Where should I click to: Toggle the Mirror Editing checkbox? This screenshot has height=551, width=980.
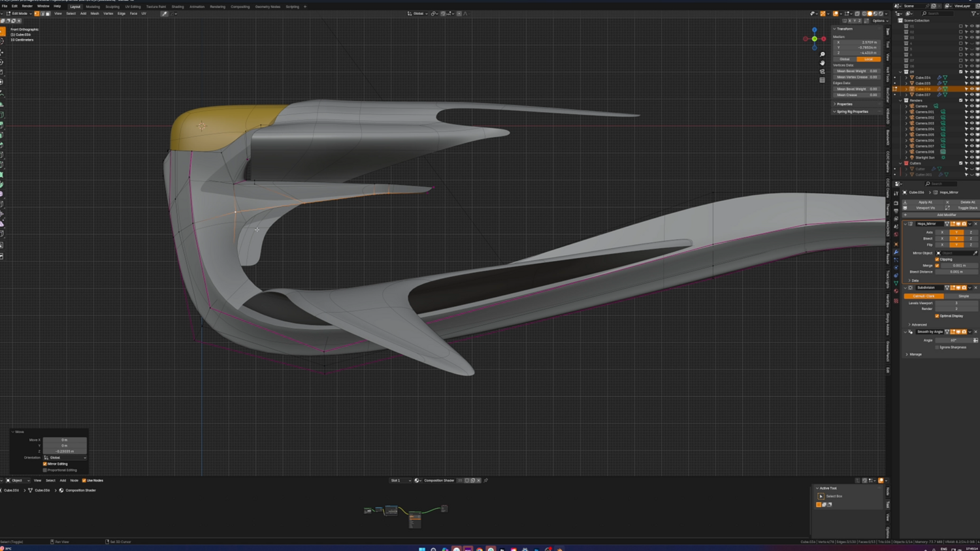45,464
